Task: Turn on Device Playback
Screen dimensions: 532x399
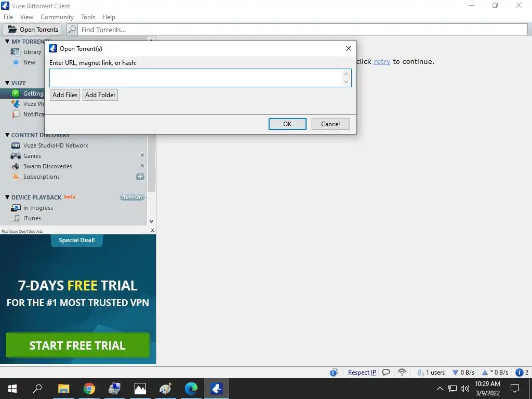Action: tap(132, 197)
